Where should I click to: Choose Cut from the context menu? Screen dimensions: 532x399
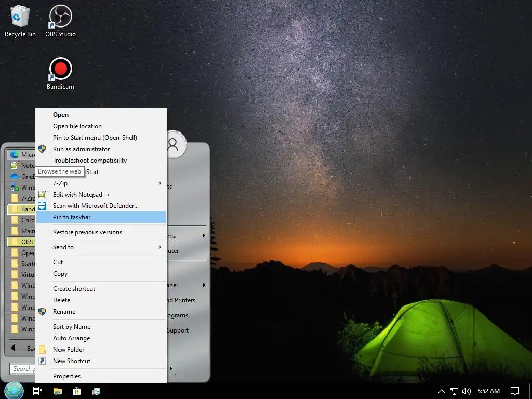(x=101, y=262)
